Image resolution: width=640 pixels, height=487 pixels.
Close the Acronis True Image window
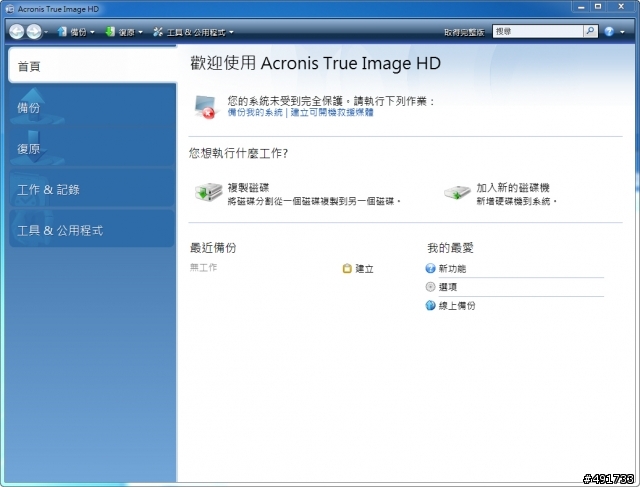[621, 7]
